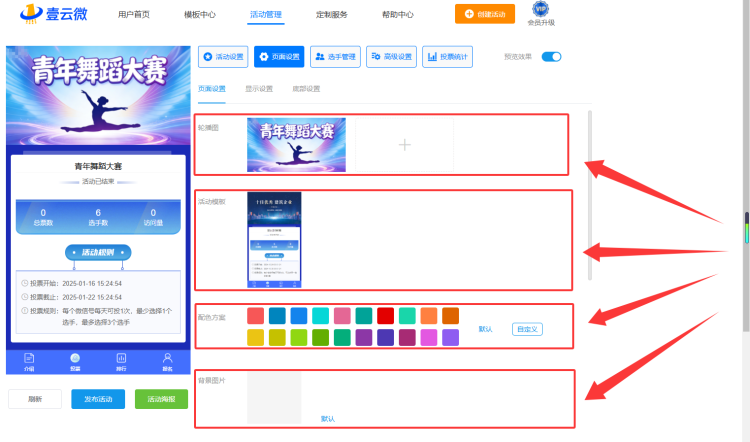Image resolution: width=750 pixels, height=442 pixels.
Task: Select the 活动模板 template thumbnail
Action: click(274, 240)
